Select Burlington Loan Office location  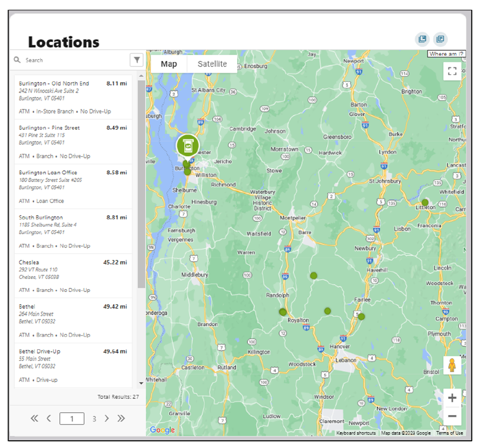pyautogui.click(x=73, y=187)
